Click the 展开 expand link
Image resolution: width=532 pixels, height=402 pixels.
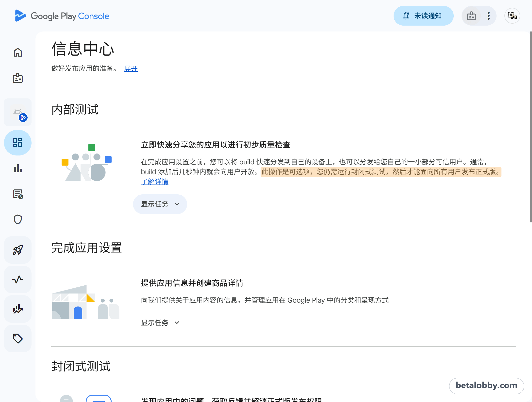[131, 68]
